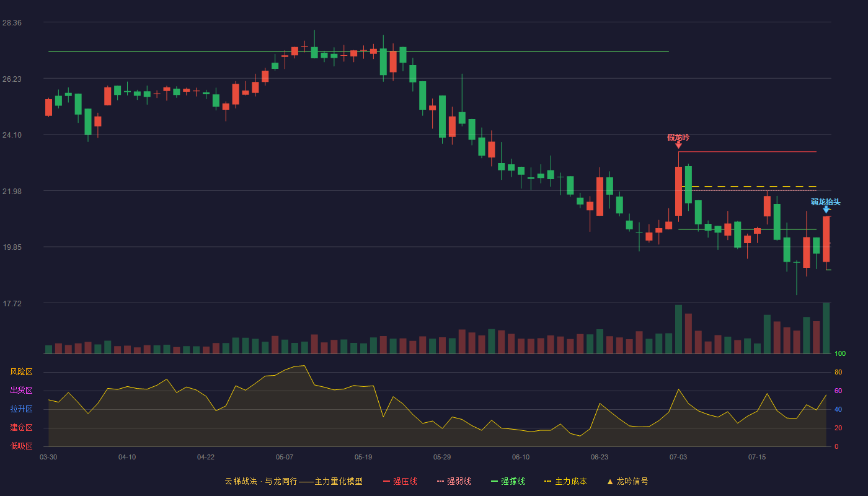Click the 60 value on right axis
This screenshot has height=496, width=868.
838,391
